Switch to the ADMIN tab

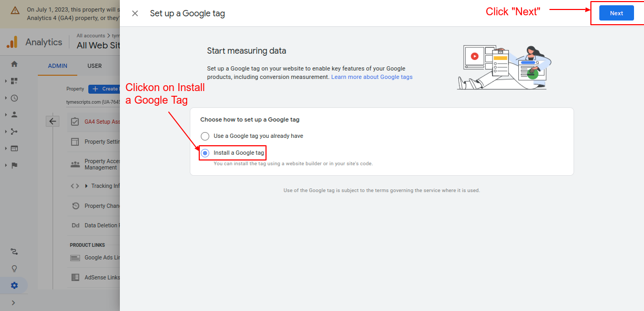coord(57,66)
